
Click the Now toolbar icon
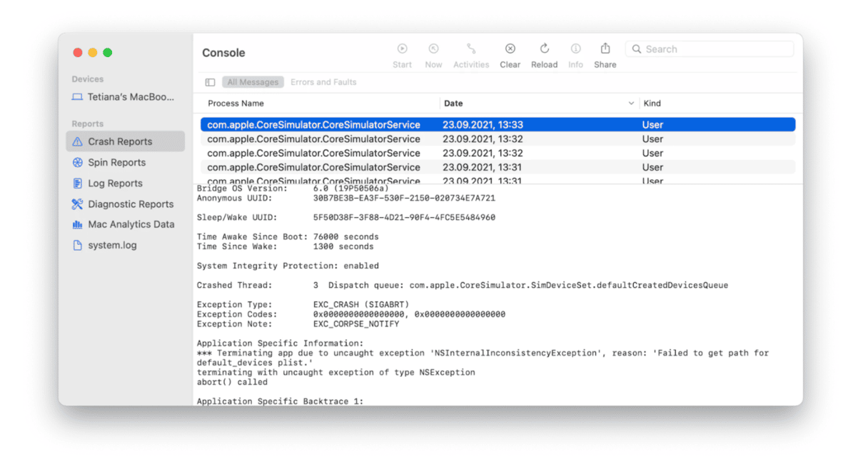433,49
